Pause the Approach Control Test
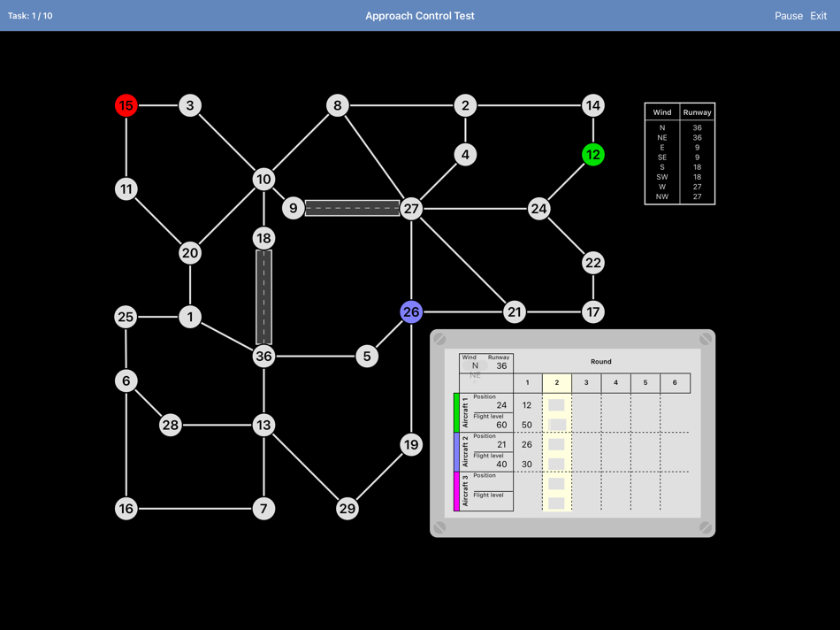 [789, 16]
